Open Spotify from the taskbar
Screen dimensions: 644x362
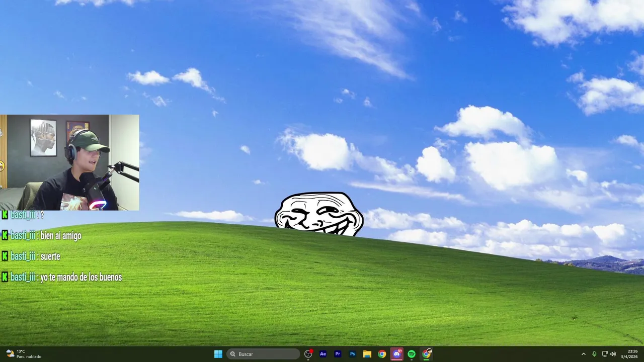tap(412, 354)
